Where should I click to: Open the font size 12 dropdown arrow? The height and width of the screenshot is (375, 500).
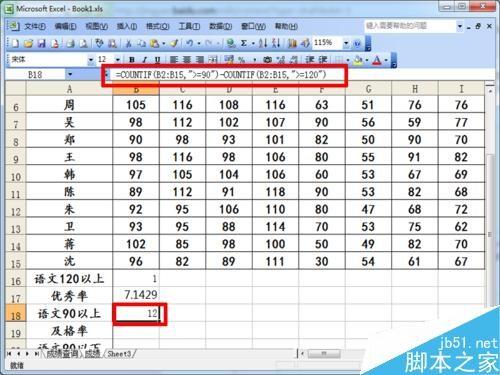tap(118, 60)
